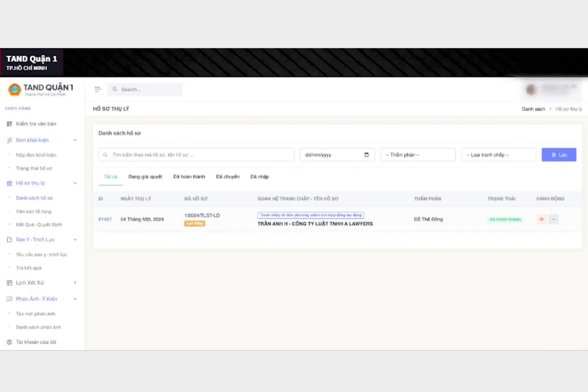This screenshot has height=392, width=588.
Task: Open Trả kết quả in sidebar
Action: click(29, 268)
